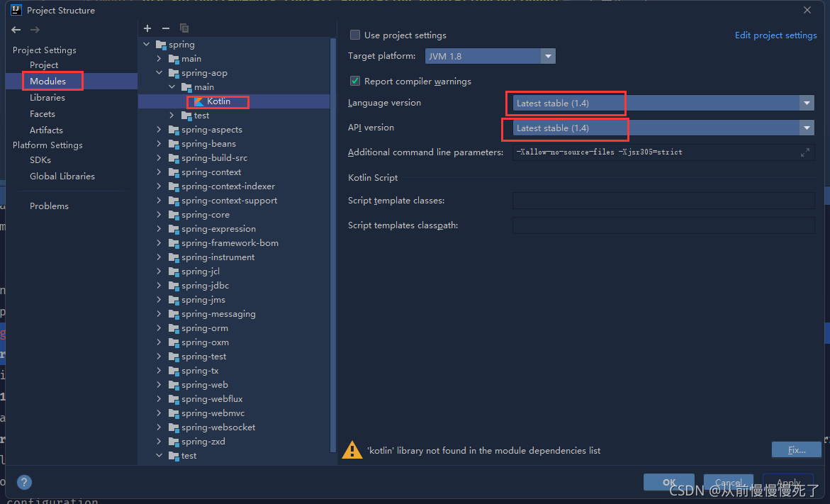Expand the spring-context-indexer tree node
Image resolution: width=830 pixels, height=504 pixels.
(x=159, y=186)
